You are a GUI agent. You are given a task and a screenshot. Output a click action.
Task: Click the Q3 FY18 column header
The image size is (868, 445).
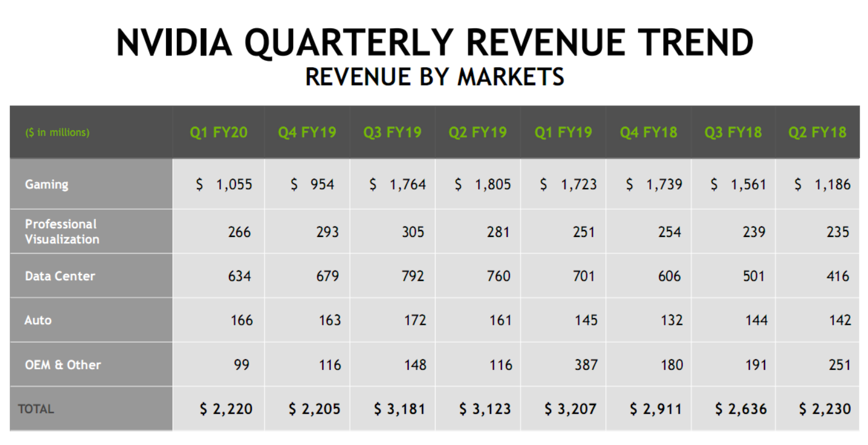[733, 132]
